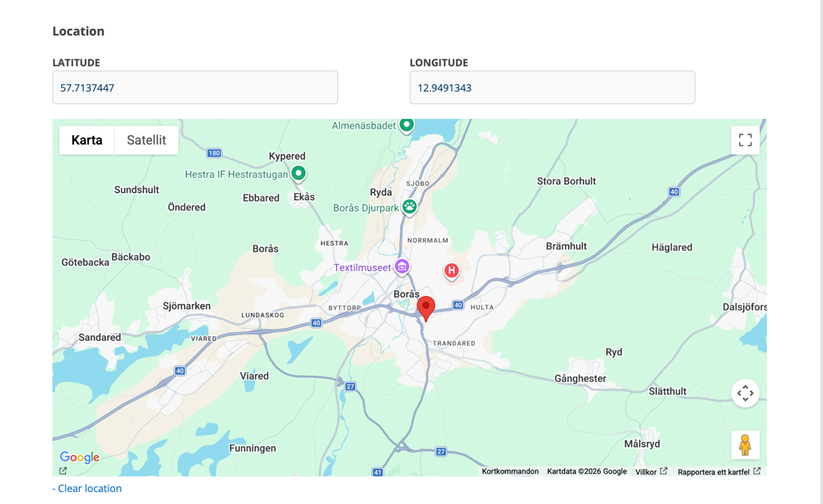Click the Google logo on map

(80, 457)
